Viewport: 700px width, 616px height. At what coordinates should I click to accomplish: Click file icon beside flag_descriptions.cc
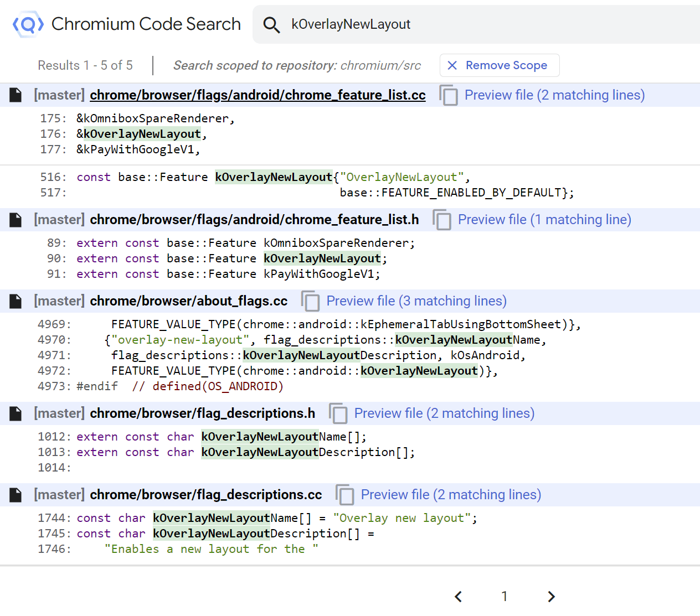[x=16, y=495]
